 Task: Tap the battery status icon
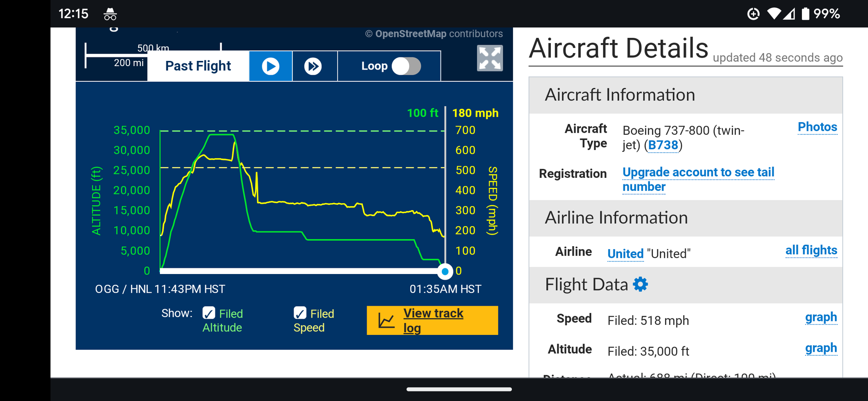[805, 14]
